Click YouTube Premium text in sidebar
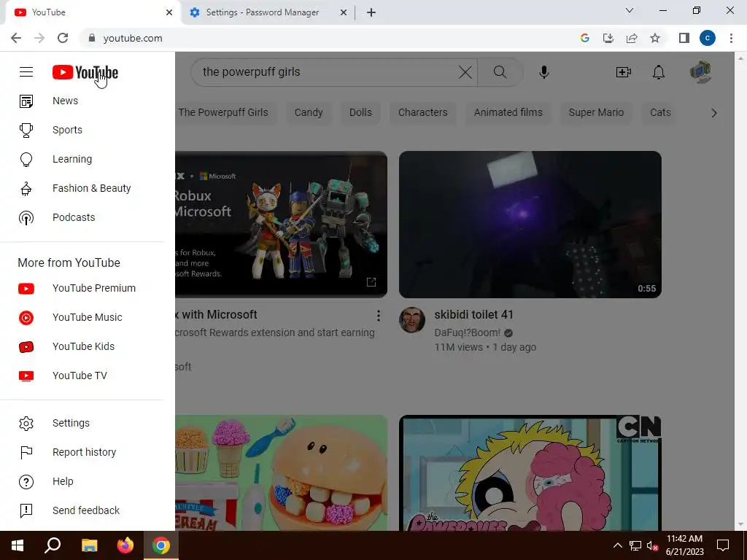 (94, 288)
